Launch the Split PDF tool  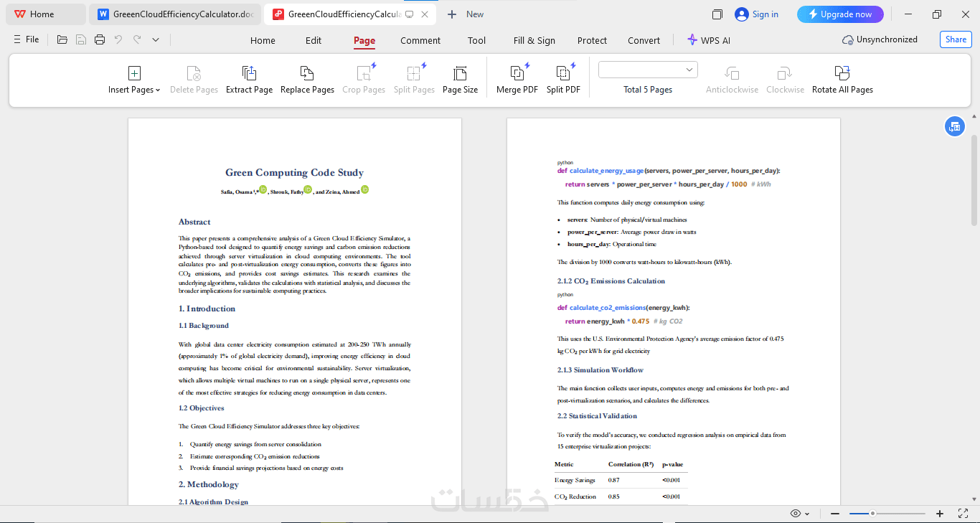pos(563,80)
